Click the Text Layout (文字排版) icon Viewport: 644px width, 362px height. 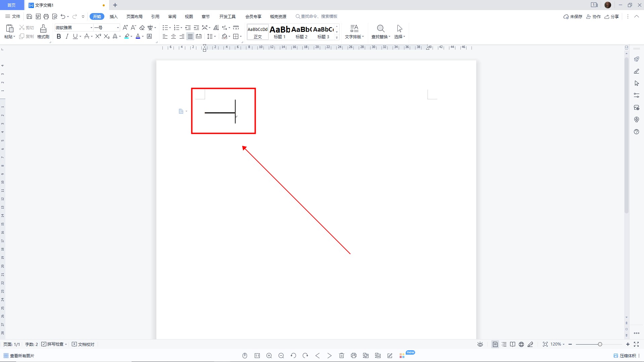(354, 29)
